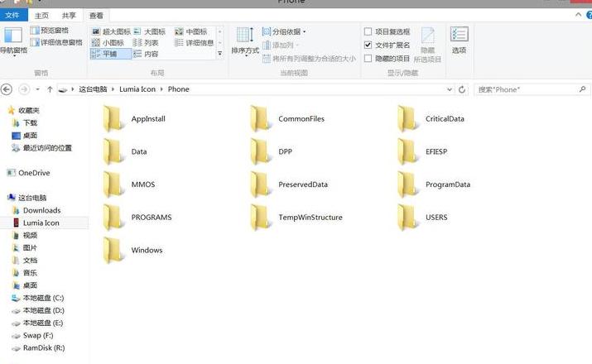Click the search magnifier icon

click(x=582, y=89)
